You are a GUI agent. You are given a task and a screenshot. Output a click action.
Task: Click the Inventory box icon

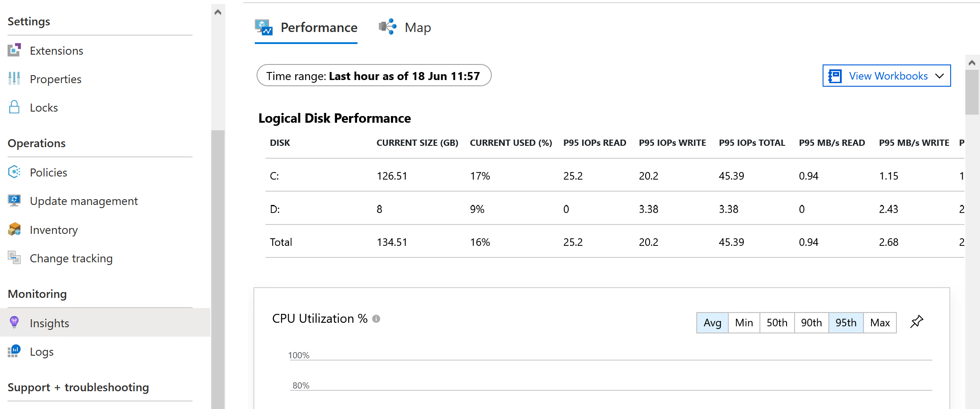[x=14, y=229]
